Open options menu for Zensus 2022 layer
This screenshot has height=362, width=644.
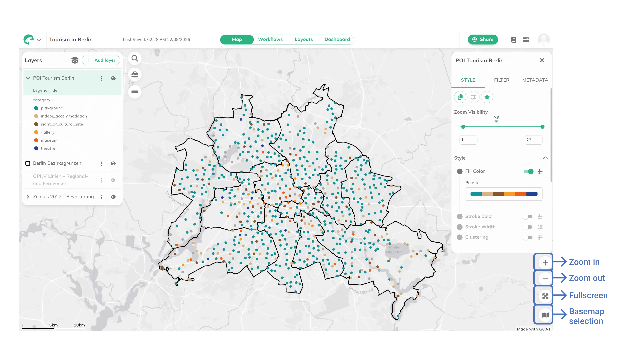[101, 197]
